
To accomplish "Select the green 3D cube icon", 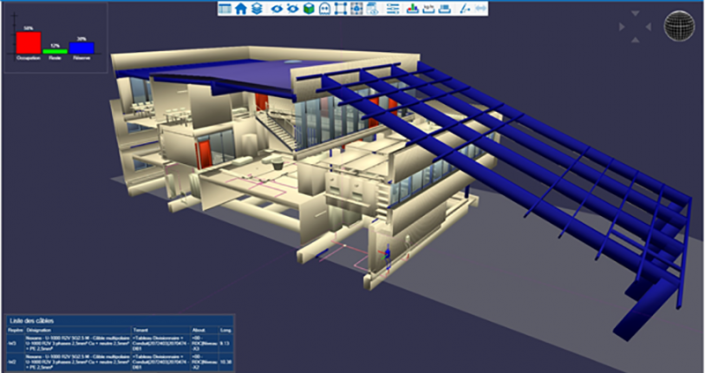I will (309, 9).
